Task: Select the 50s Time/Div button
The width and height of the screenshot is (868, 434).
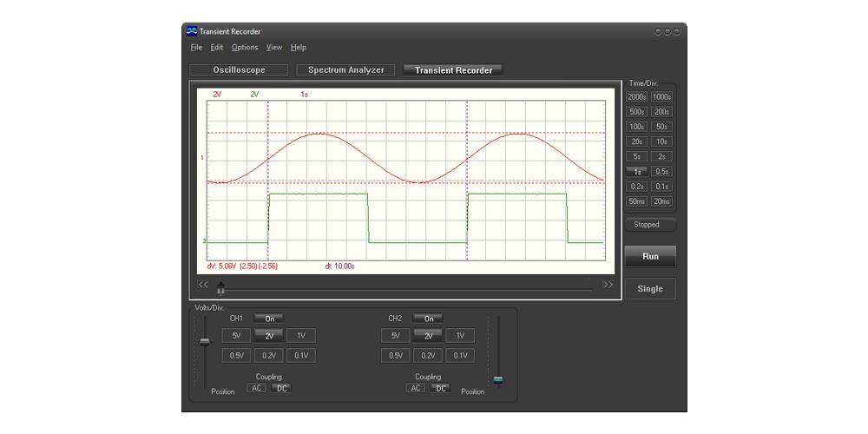Action: [x=661, y=127]
